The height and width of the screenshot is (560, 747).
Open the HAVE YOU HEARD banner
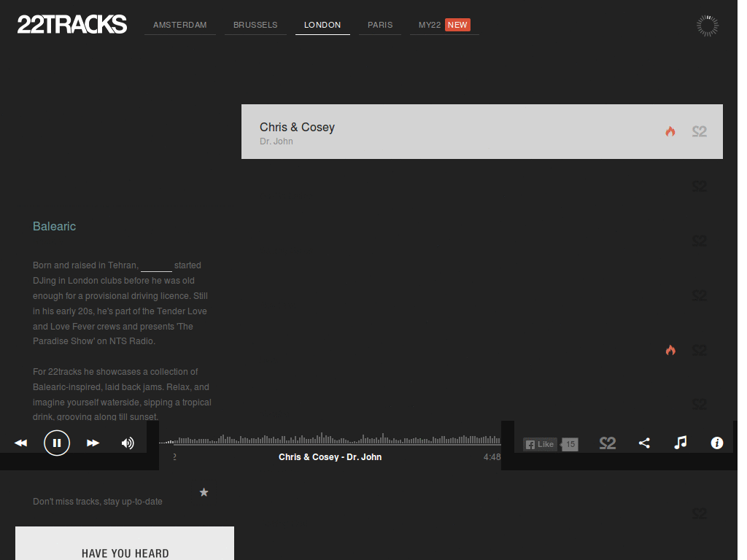pyautogui.click(x=125, y=543)
